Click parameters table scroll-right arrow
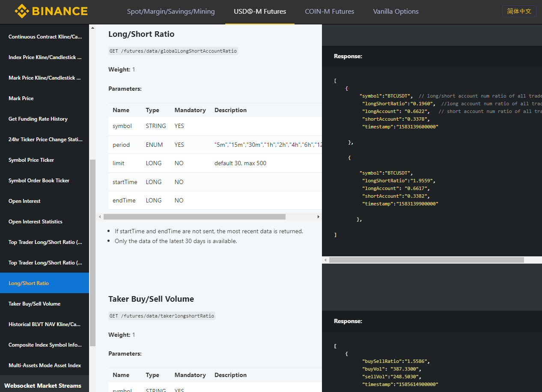542x392 pixels. tap(318, 217)
